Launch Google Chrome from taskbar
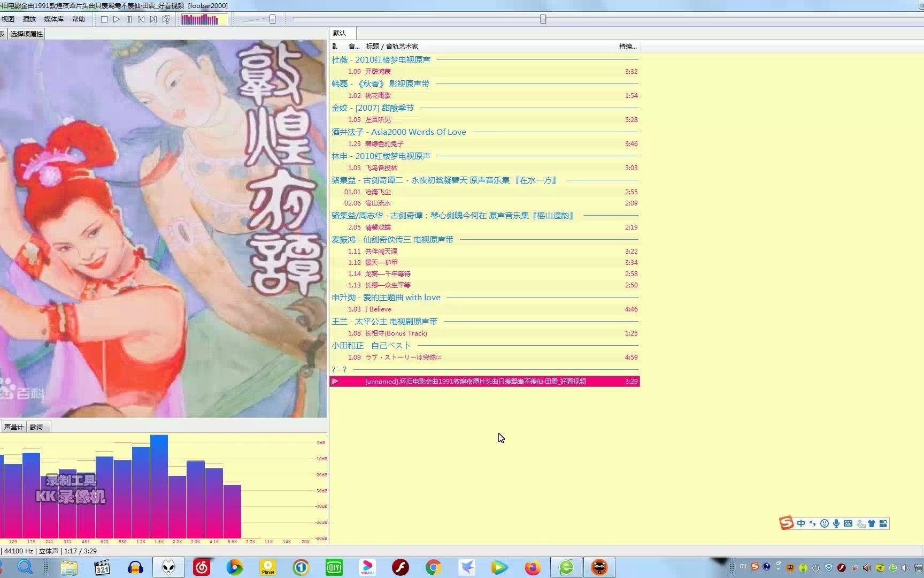Viewport: 924px width, 578px height. click(x=434, y=567)
